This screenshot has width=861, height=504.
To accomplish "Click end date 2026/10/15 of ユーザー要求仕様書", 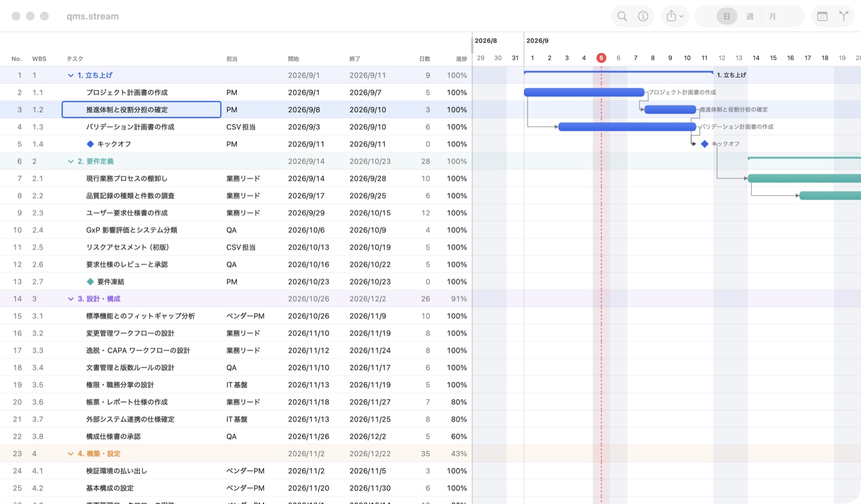I will [x=370, y=213].
